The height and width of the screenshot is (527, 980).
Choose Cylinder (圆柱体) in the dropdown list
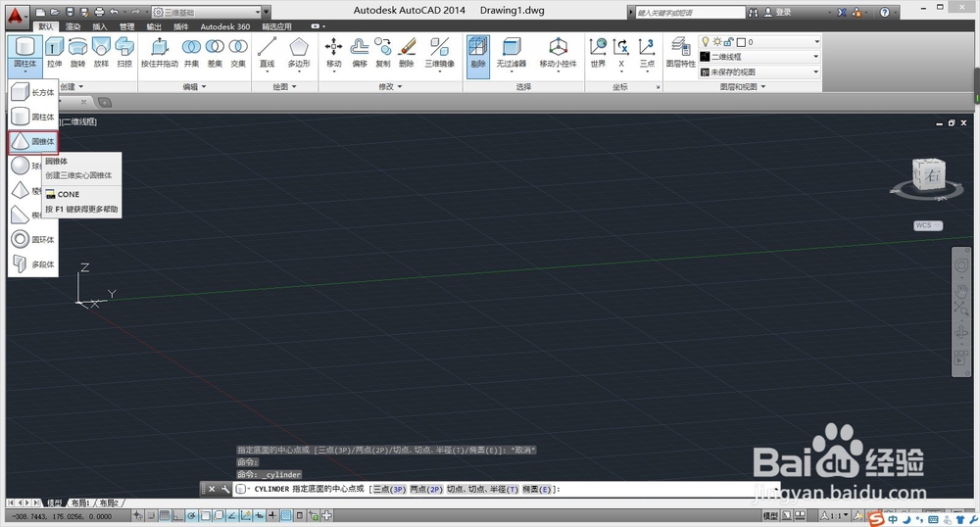pos(33,117)
